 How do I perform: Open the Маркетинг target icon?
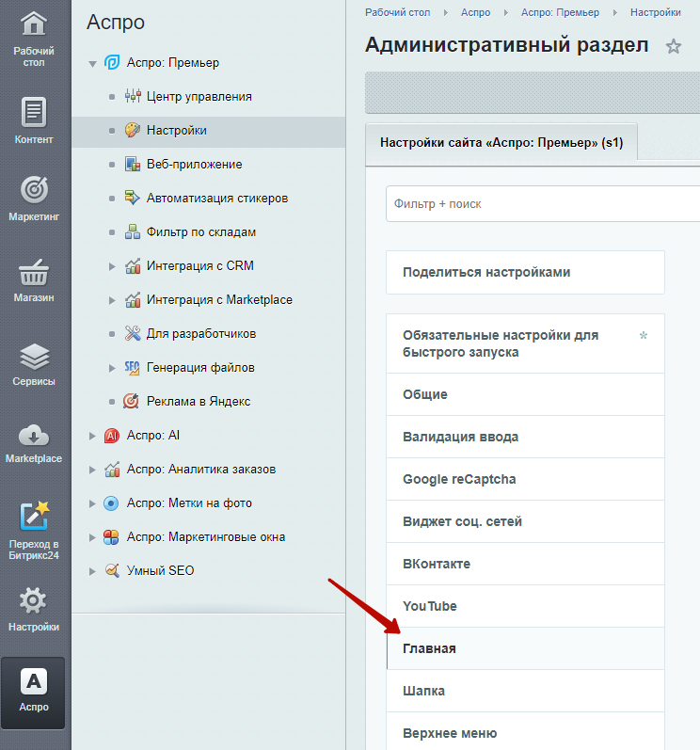pos(34,189)
